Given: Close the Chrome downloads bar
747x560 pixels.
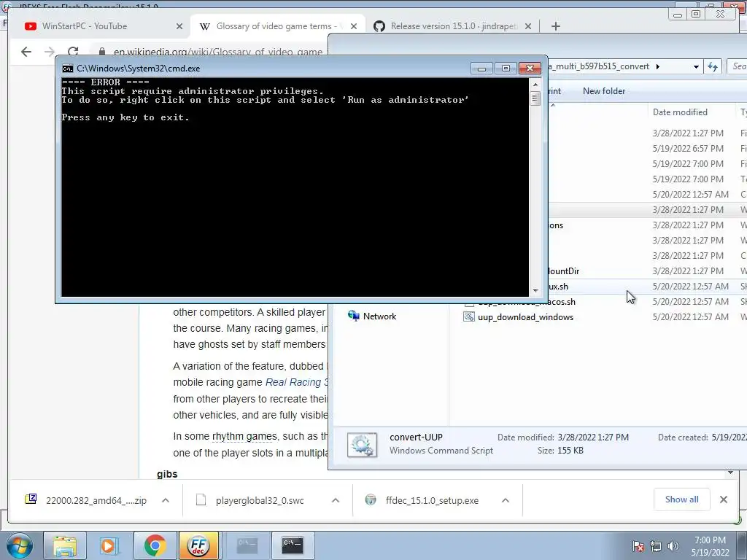Looking at the screenshot, I should point(723,499).
